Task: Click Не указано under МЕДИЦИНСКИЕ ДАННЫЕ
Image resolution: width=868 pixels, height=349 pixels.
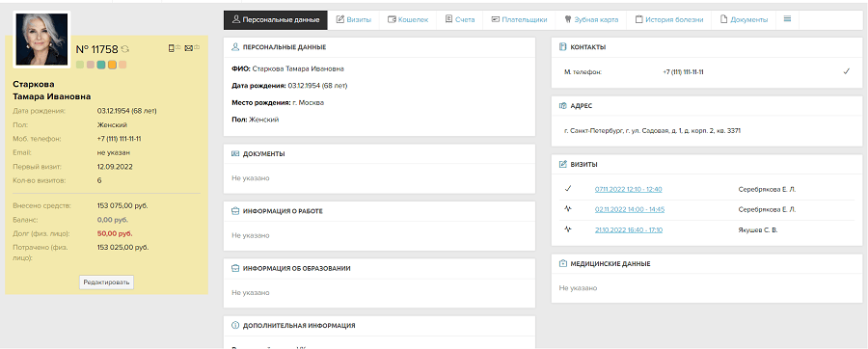Action: click(578, 288)
